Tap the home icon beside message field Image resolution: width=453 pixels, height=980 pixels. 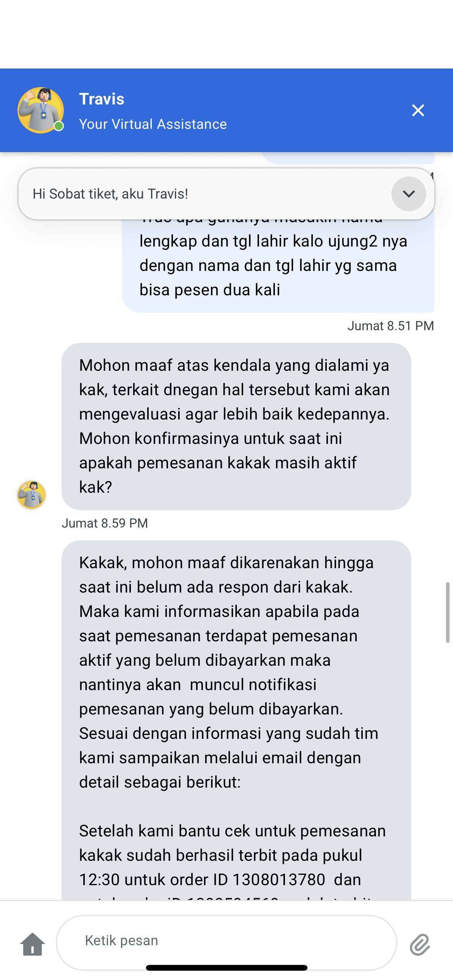[33, 944]
